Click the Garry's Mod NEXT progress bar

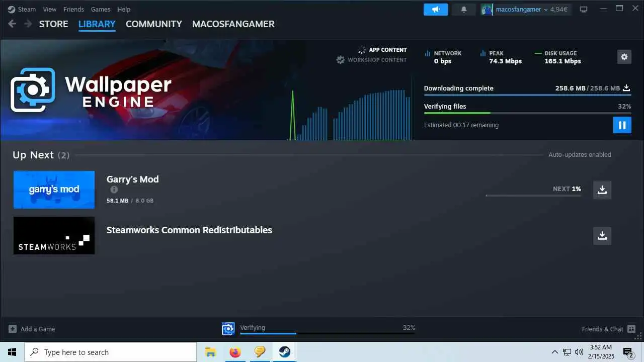coord(533,195)
